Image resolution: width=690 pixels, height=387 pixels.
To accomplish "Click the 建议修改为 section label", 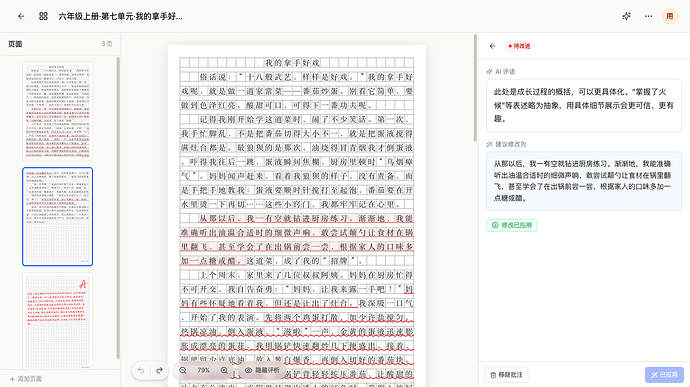I will coord(506,144).
